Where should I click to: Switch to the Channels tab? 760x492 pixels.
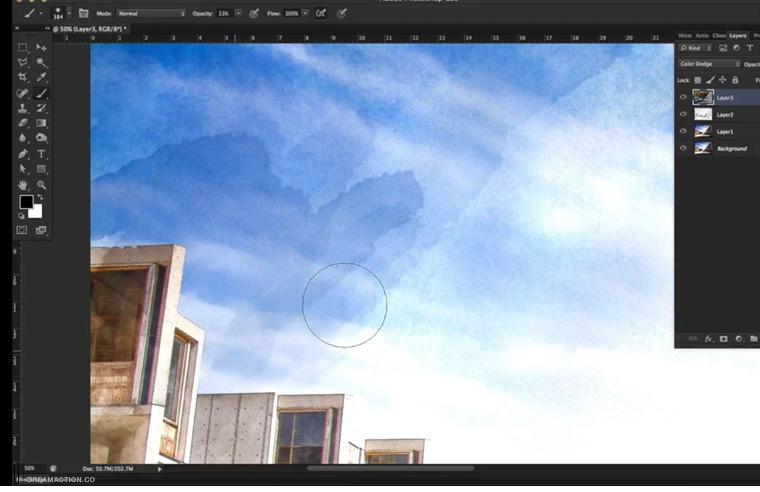coord(719,35)
